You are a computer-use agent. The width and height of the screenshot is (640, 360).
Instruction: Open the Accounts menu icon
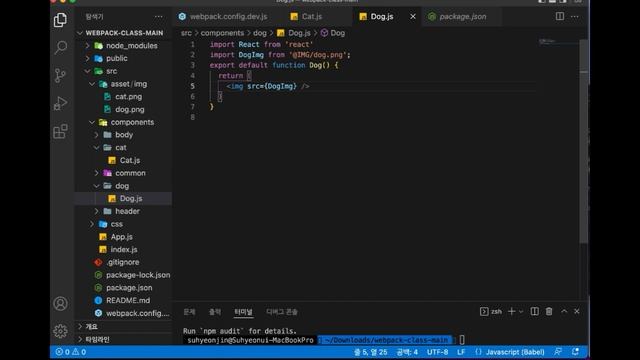click(x=60, y=304)
